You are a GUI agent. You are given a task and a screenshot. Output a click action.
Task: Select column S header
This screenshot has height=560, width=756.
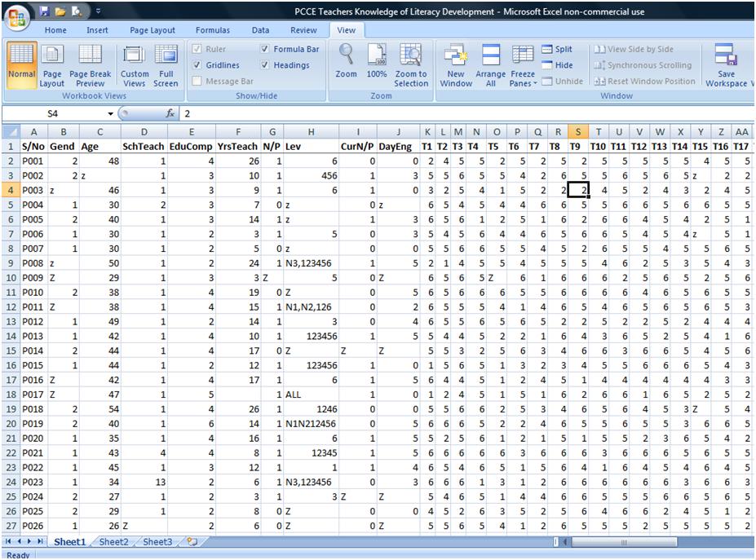coord(578,131)
